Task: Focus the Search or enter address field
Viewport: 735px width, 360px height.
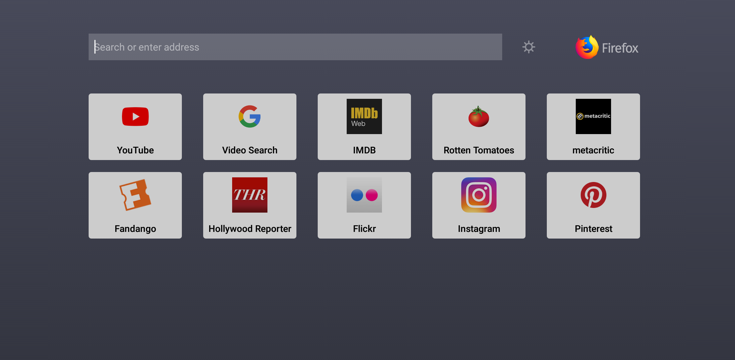Action: click(295, 47)
